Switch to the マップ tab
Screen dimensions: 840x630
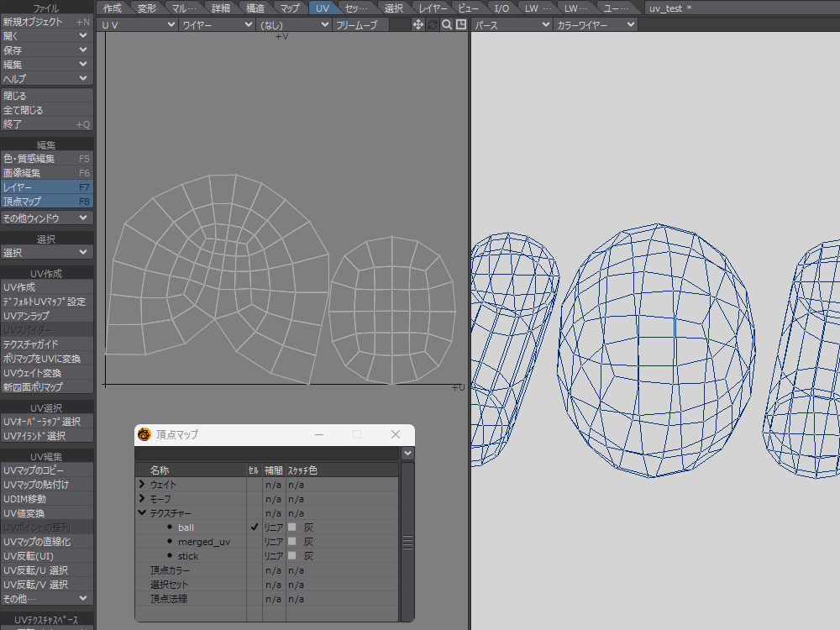pos(290,8)
